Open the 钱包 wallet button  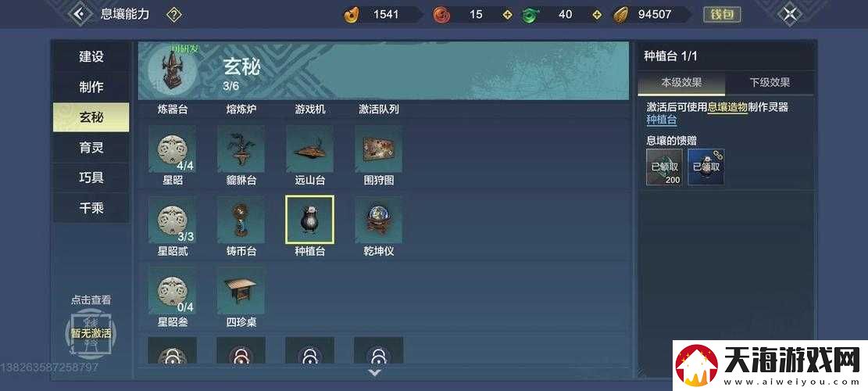[x=722, y=14]
